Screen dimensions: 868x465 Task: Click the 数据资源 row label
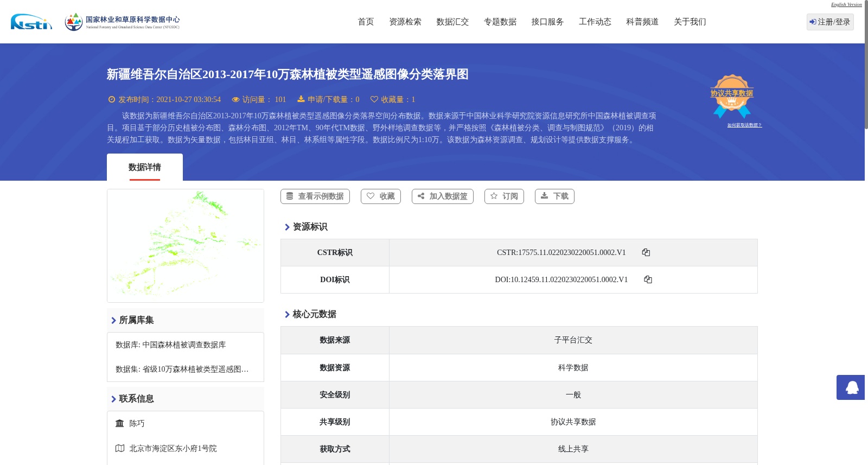[335, 368]
